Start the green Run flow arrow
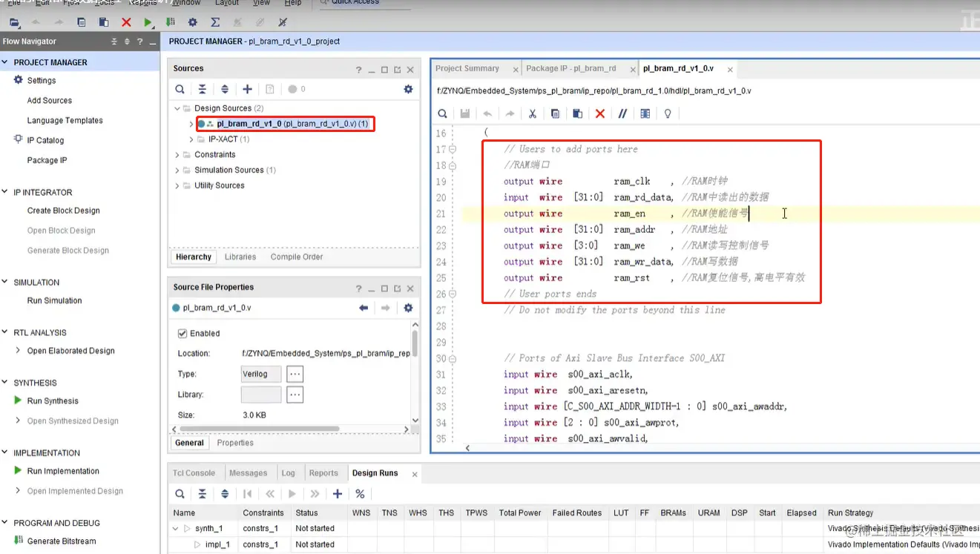This screenshot has width=980, height=554. tap(148, 23)
